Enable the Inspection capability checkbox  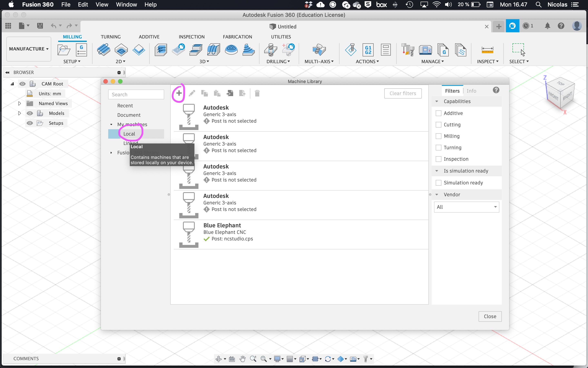(x=438, y=159)
